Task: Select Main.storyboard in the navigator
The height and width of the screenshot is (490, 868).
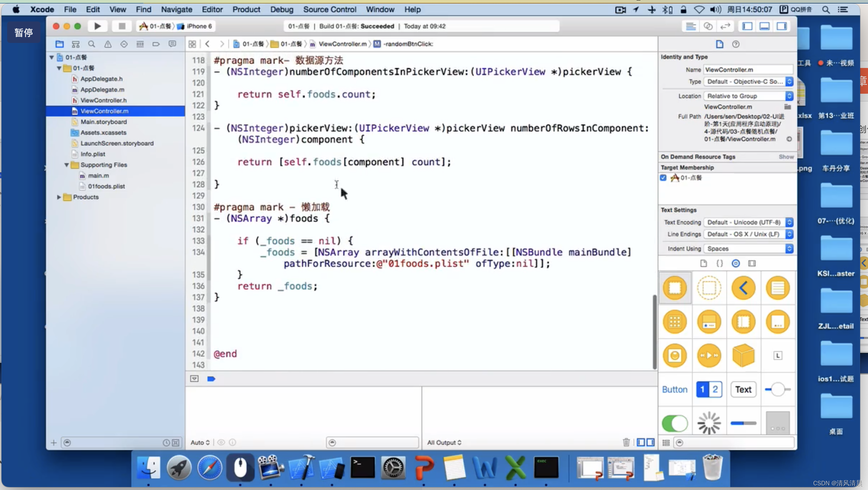Action: [x=103, y=122]
